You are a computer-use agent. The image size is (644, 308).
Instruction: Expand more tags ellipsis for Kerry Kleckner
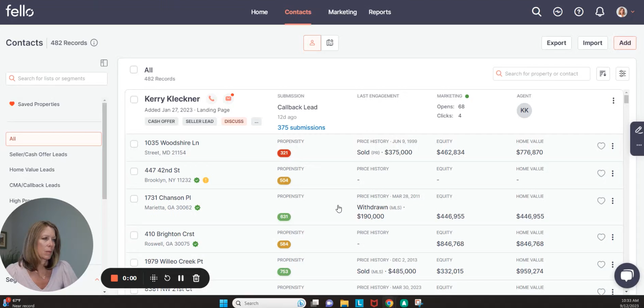(x=256, y=122)
